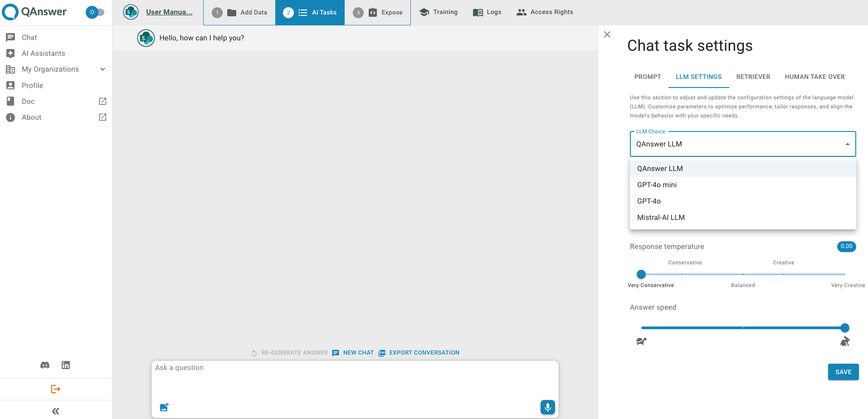Image resolution: width=868 pixels, height=419 pixels.
Task: Click the LLM Choice combo box
Action: pyautogui.click(x=743, y=144)
